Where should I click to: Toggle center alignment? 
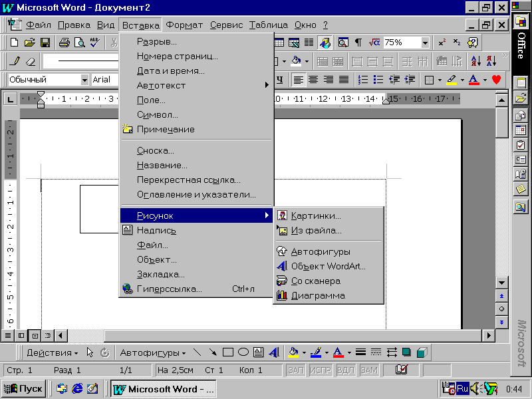(x=313, y=80)
